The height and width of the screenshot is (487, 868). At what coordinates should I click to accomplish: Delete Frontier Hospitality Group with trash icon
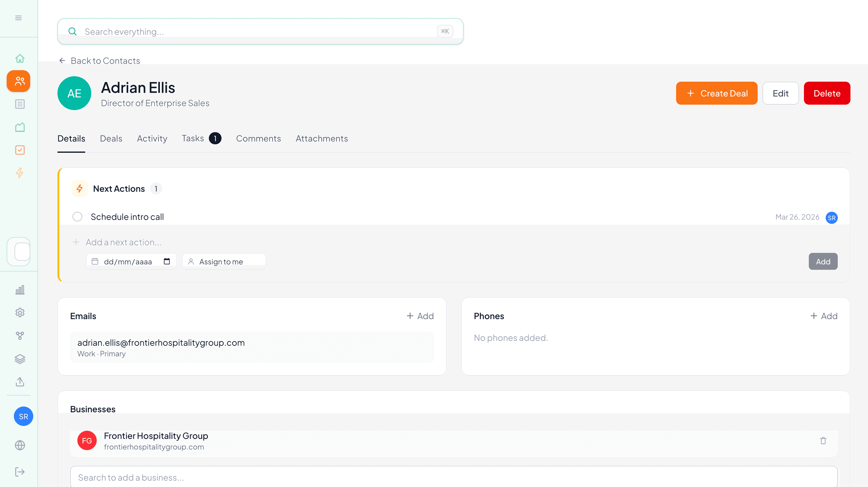pos(823,441)
